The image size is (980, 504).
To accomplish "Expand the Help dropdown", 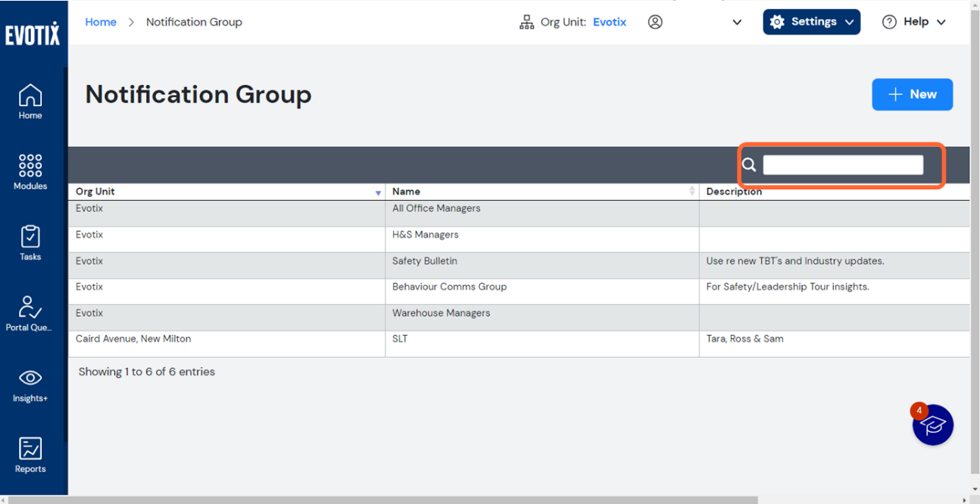I will 914,22.
